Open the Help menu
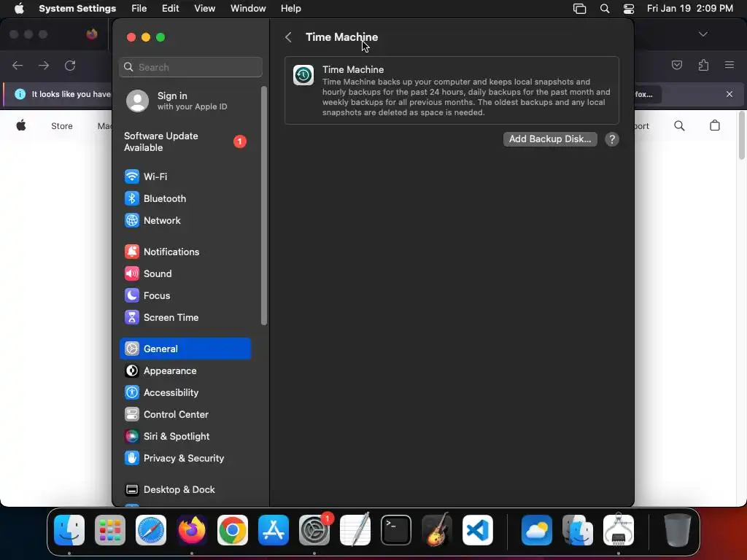 point(290,9)
